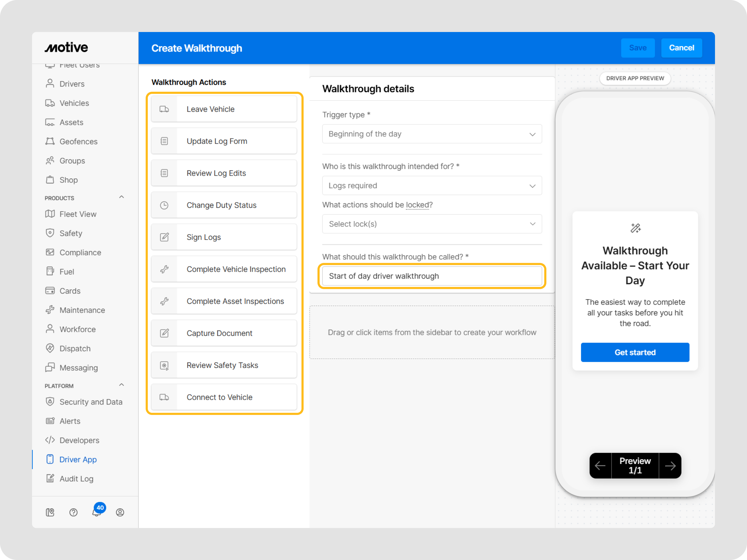Click the map location icon in sidebar footer

(x=50, y=513)
